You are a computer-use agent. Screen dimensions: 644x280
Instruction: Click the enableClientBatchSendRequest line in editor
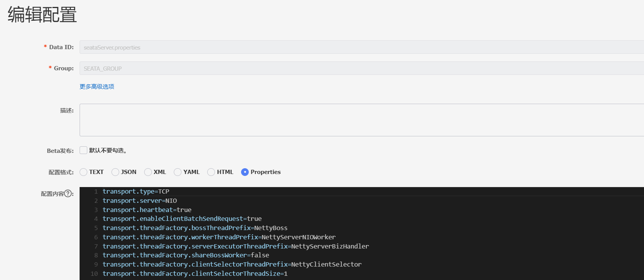point(182,219)
